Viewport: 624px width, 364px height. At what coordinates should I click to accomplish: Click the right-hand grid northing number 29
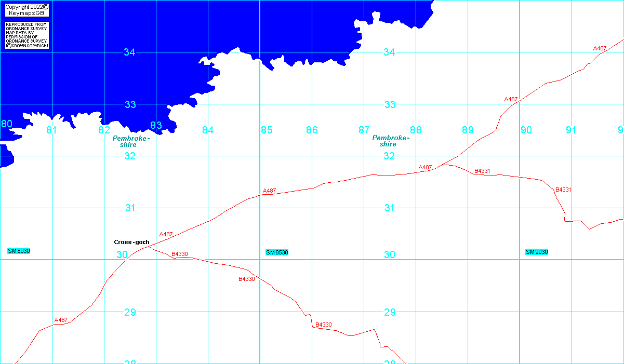coord(390,312)
